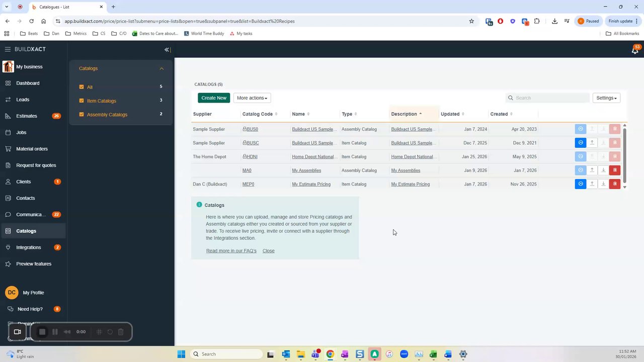
Task: Delete the My Estimate Pricing catalog with the trash icon
Action: pyautogui.click(x=615, y=184)
